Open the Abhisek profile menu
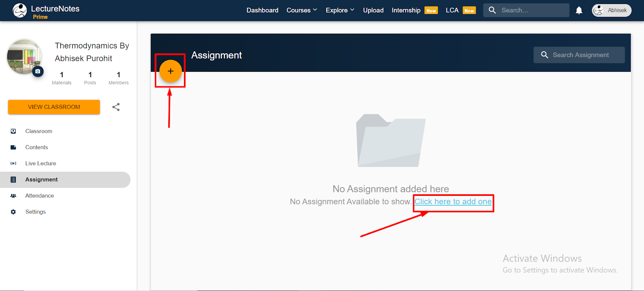The width and height of the screenshot is (644, 291). [611, 10]
